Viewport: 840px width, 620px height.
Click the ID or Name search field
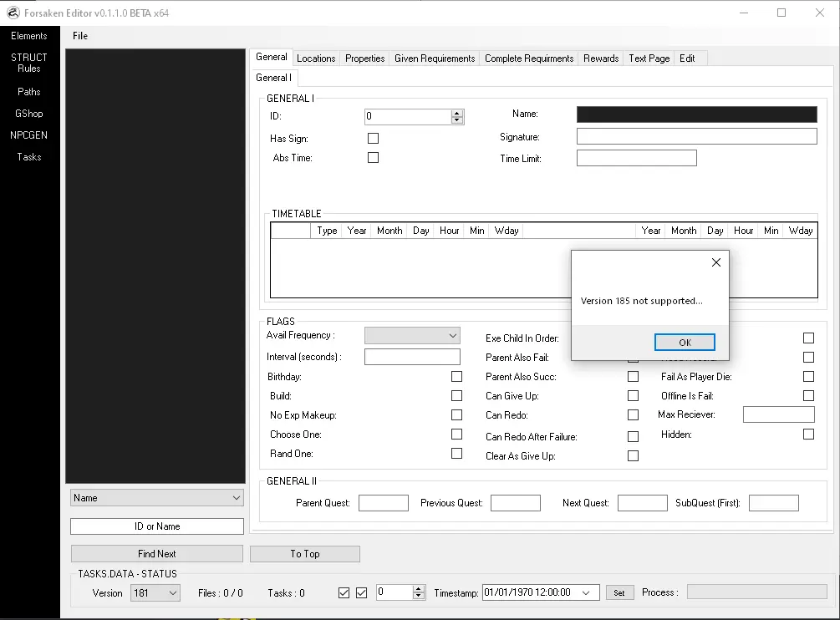click(x=157, y=526)
